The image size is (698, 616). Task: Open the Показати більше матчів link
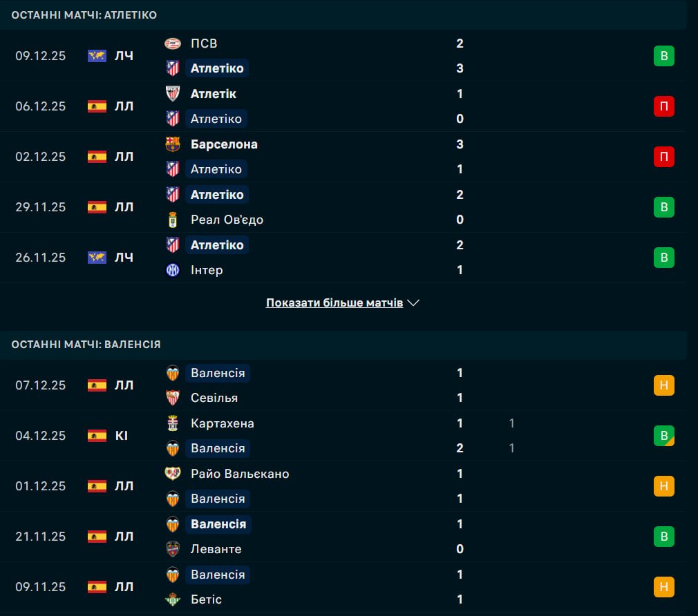coord(334,303)
